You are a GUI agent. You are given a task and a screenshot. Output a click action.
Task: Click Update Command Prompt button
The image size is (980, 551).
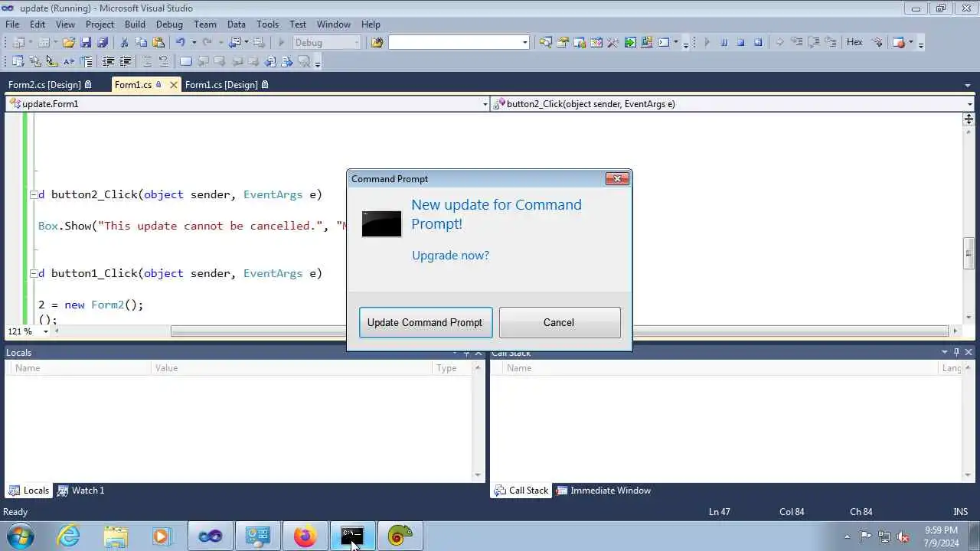[x=425, y=322]
